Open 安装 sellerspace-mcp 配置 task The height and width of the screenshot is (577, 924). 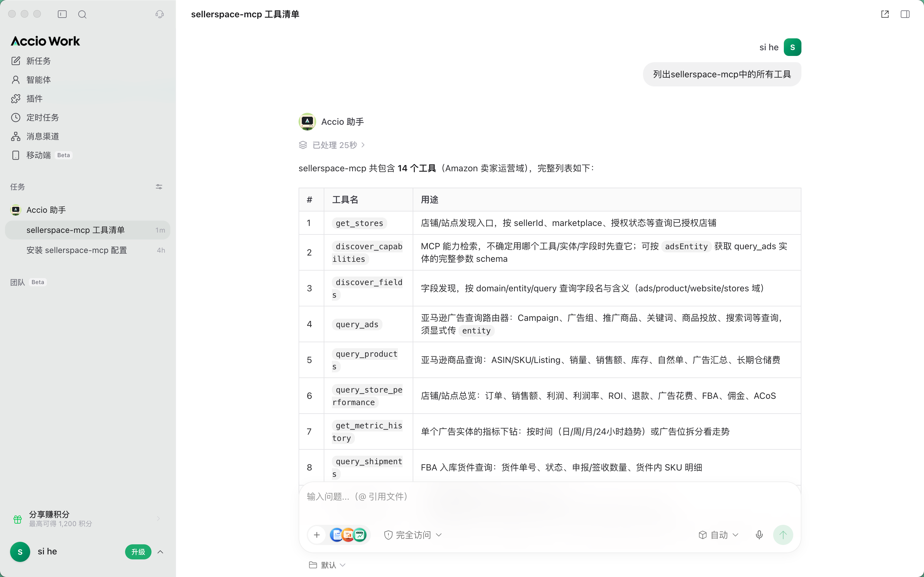88,250
